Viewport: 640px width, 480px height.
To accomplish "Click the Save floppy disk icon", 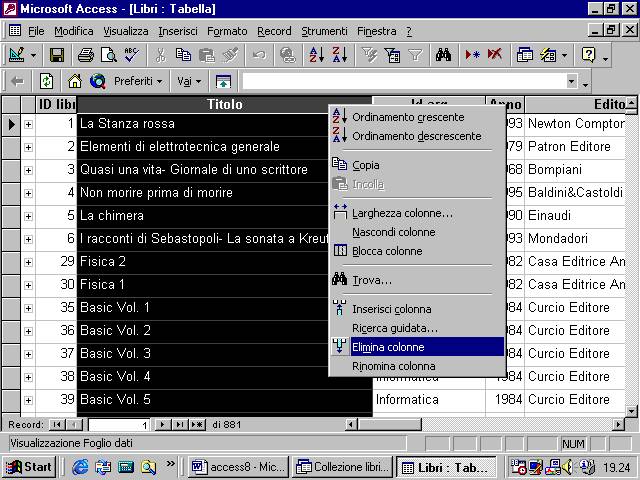I will (x=57, y=55).
